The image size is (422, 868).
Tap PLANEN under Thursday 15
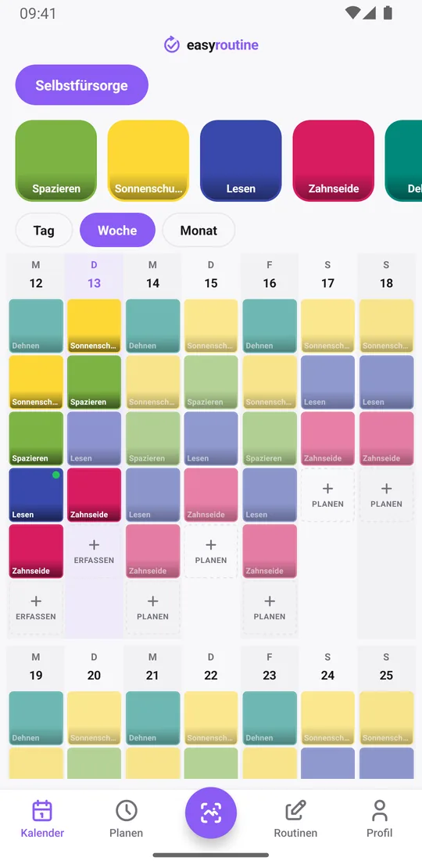[x=211, y=551]
